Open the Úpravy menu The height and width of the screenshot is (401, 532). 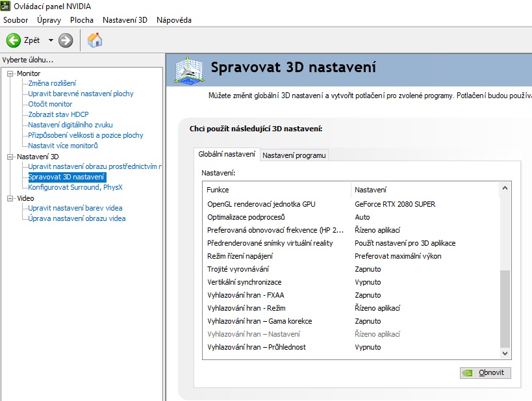tap(49, 20)
